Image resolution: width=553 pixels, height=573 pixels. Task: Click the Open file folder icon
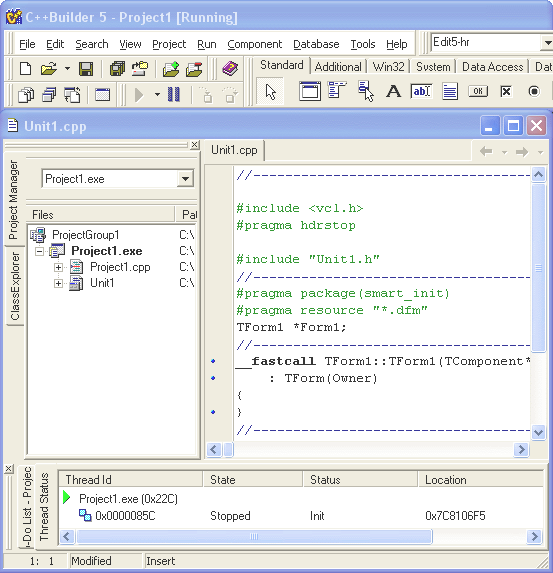49,69
